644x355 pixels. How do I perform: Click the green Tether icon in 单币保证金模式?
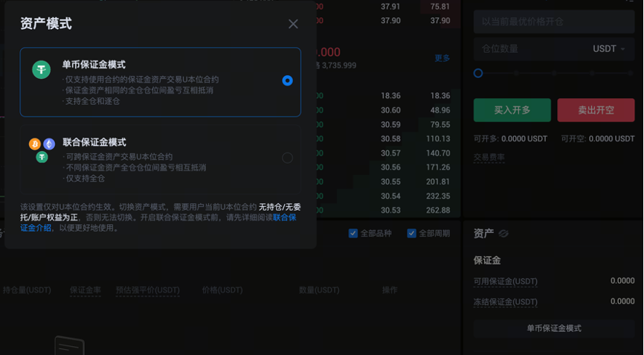point(41,69)
